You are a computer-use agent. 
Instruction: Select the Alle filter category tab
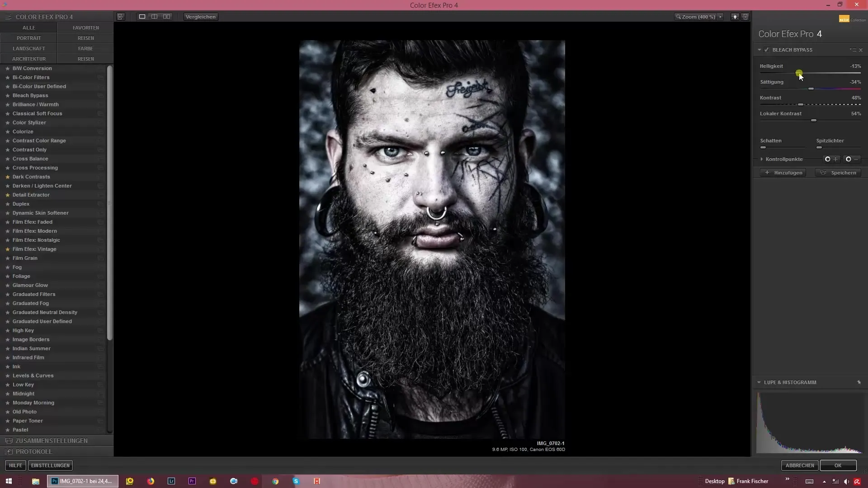point(28,28)
